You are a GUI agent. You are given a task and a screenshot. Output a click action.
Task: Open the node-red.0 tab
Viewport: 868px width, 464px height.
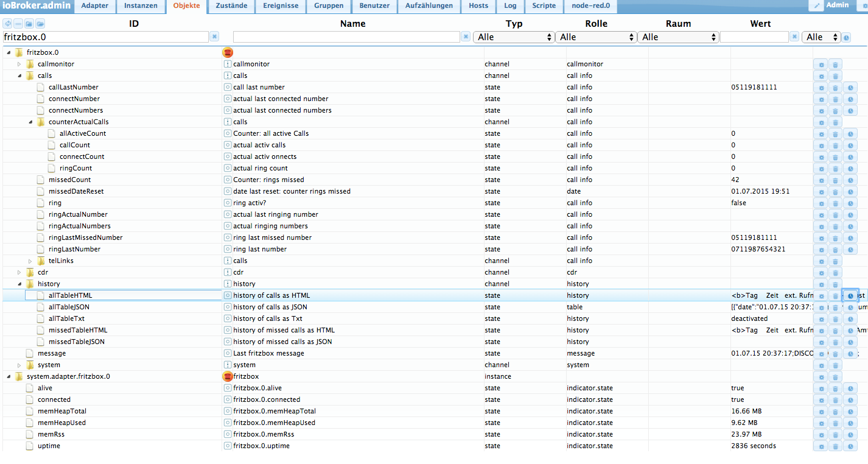tap(590, 6)
